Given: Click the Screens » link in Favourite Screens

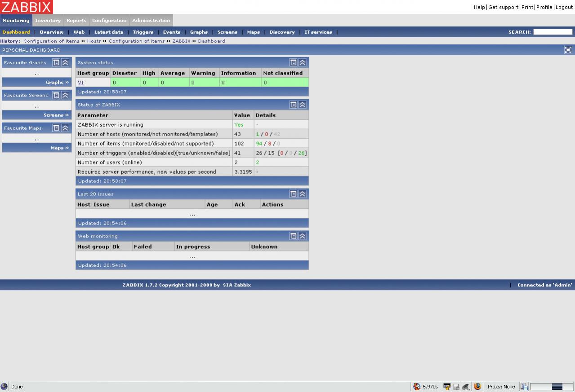Looking at the screenshot, I should (56, 115).
